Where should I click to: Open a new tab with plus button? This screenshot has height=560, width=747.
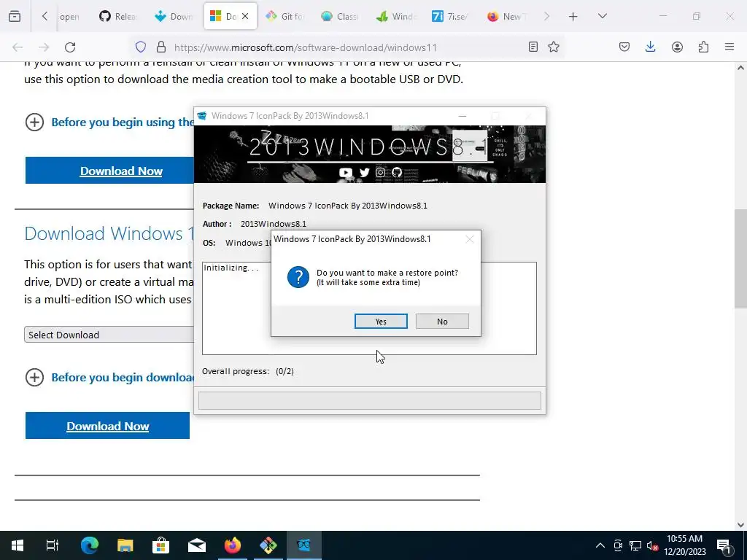(x=573, y=17)
